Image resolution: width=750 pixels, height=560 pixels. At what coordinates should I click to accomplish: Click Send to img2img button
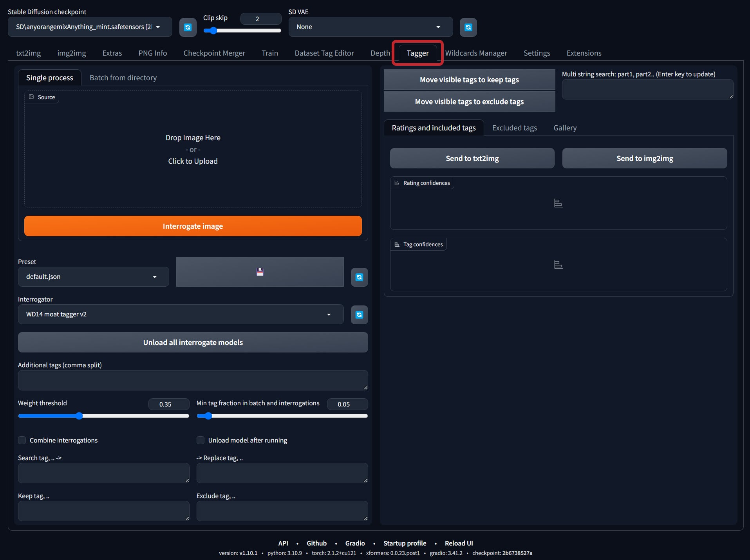(x=645, y=158)
